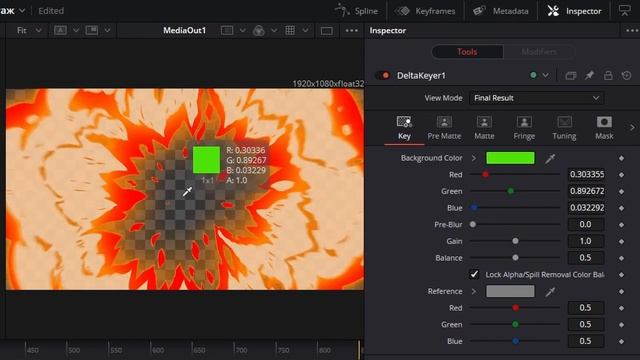
Task: Toggle keyframe diamond for Pre-Blur
Action: (622, 225)
